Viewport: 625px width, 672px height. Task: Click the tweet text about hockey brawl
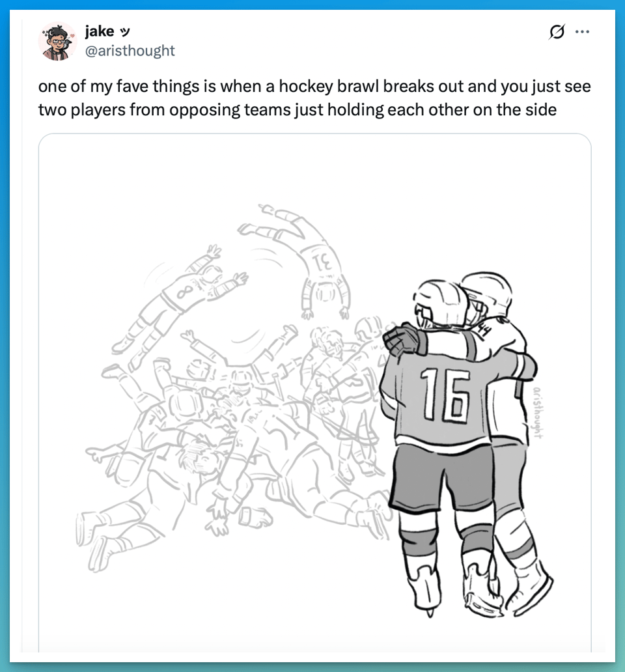[x=314, y=98]
